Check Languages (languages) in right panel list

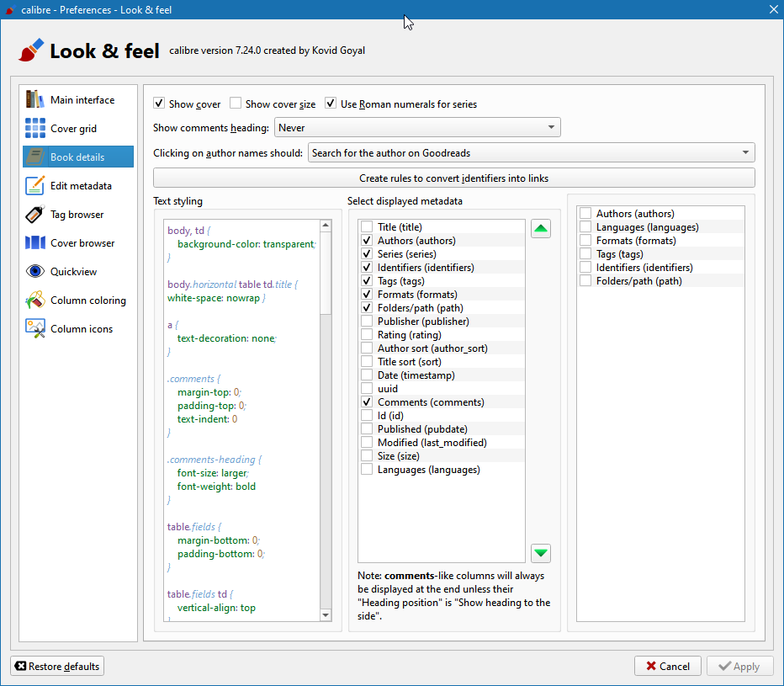[x=585, y=226]
